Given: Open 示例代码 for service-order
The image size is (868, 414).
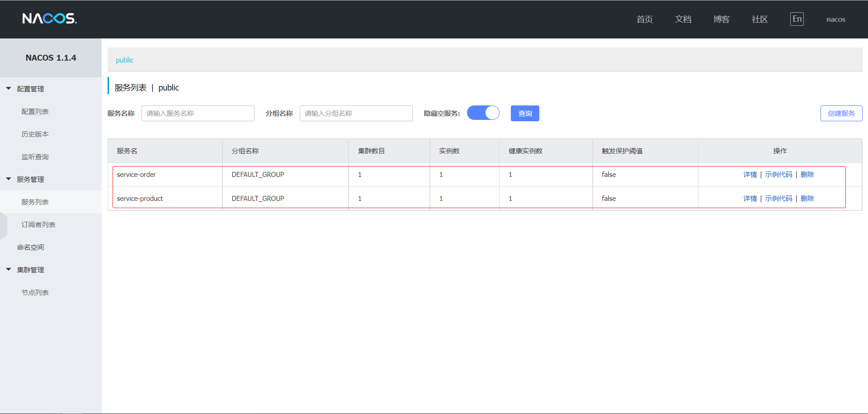Looking at the screenshot, I should [778, 175].
